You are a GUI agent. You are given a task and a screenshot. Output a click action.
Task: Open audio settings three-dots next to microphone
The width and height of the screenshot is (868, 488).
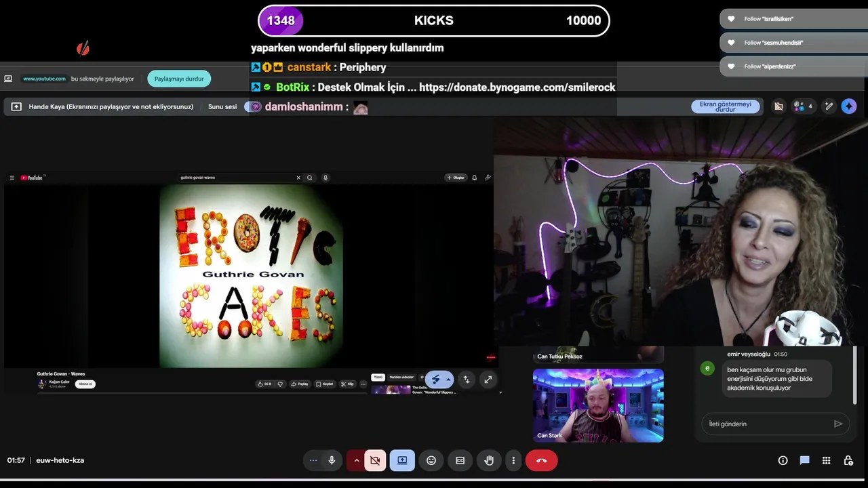313,460
